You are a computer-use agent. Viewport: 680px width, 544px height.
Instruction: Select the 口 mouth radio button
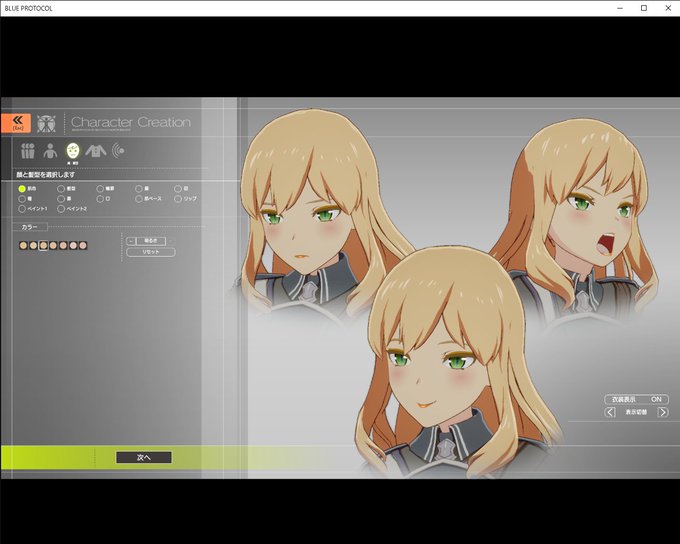100,199
